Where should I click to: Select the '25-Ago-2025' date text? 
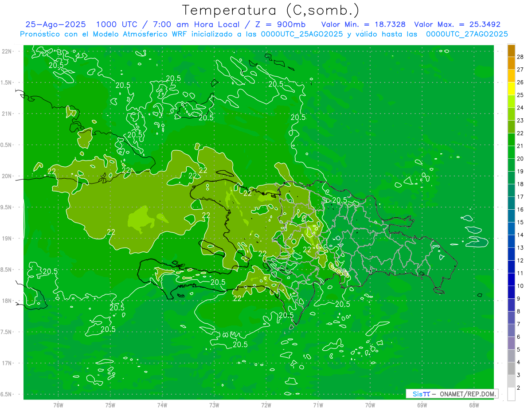(55, 24)
